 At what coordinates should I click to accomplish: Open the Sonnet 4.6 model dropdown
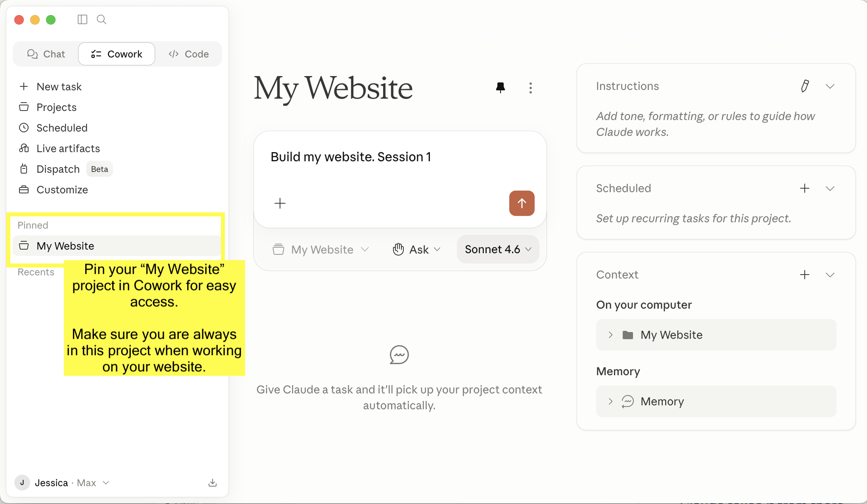pyautogui.click(x=498, y=249)
